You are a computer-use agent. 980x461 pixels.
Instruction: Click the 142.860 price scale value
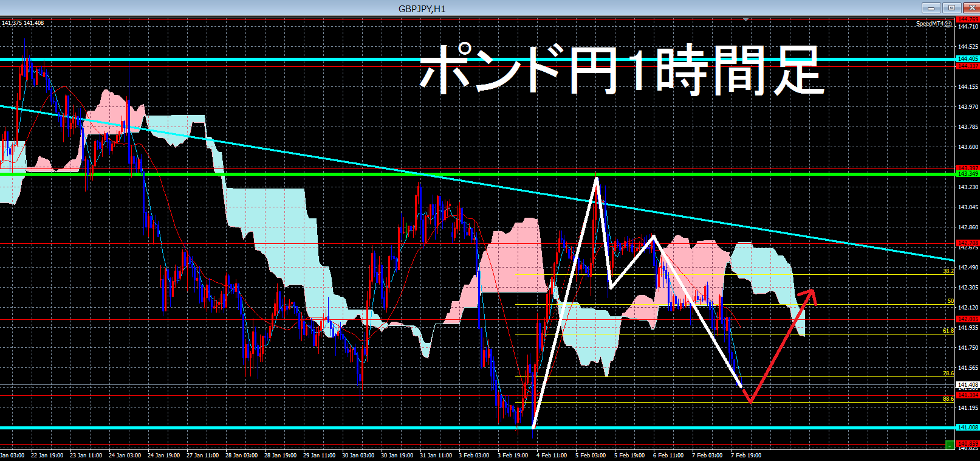click(x=968, y=227)
